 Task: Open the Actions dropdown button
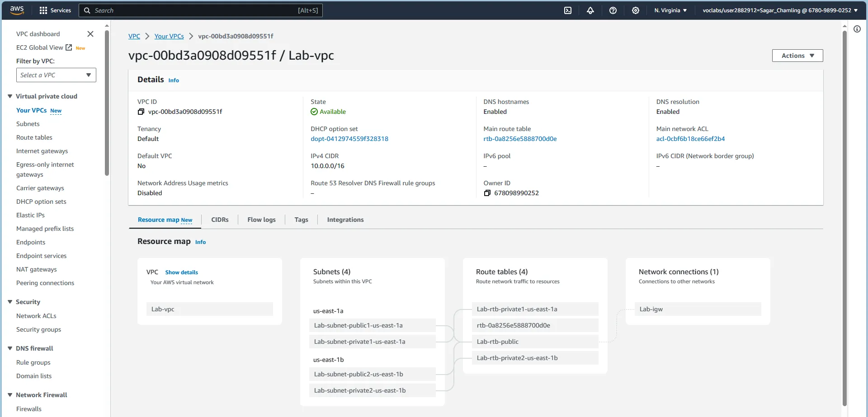[x=797, y=56]
